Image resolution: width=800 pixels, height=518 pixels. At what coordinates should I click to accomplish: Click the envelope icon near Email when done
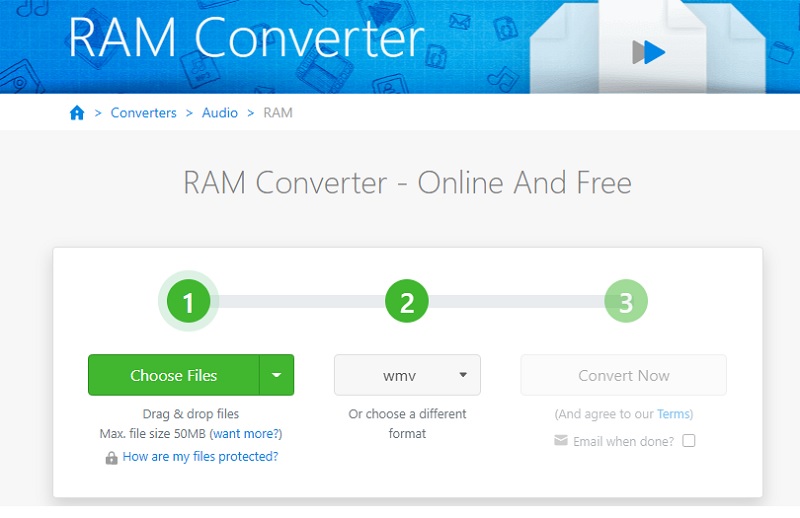click(561, 440)
